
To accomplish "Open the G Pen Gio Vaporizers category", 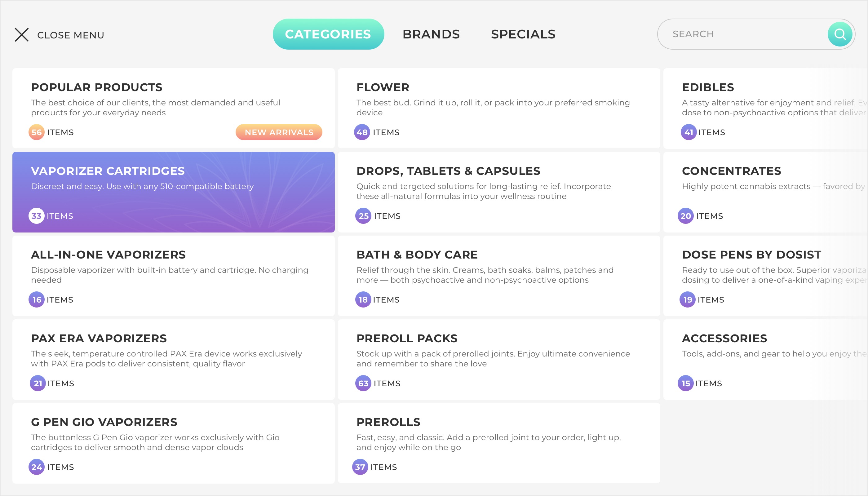I will click(173, 443).
